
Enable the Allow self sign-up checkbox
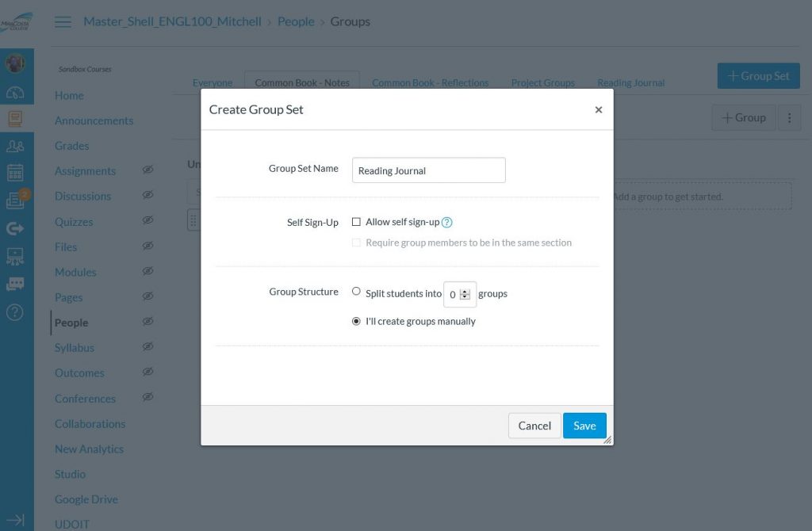click(356, 222)
